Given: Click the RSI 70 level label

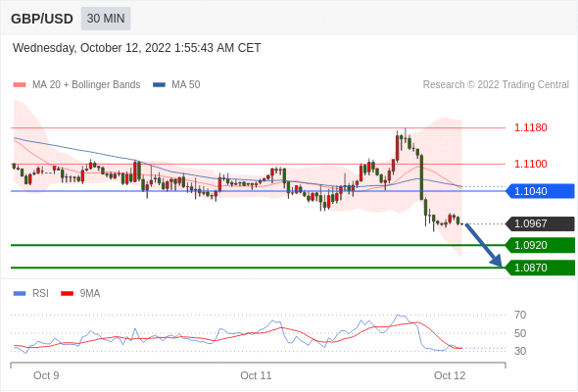Looking at the screenshot, I should click(520, 315).
